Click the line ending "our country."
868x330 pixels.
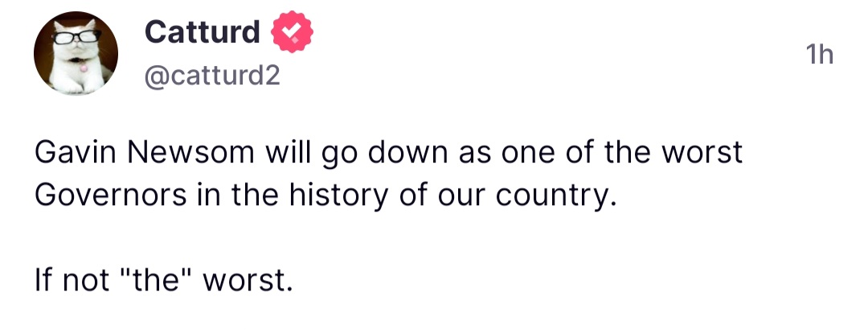pos(325,196)
